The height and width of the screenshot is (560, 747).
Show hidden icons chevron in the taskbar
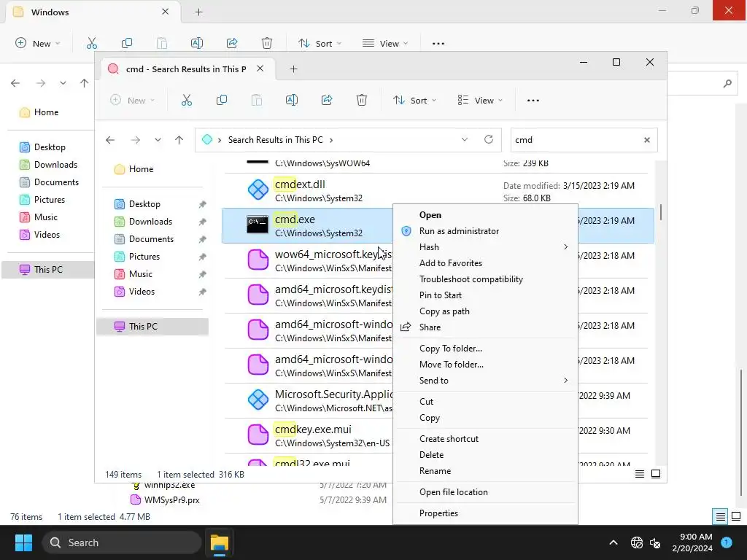614,542
